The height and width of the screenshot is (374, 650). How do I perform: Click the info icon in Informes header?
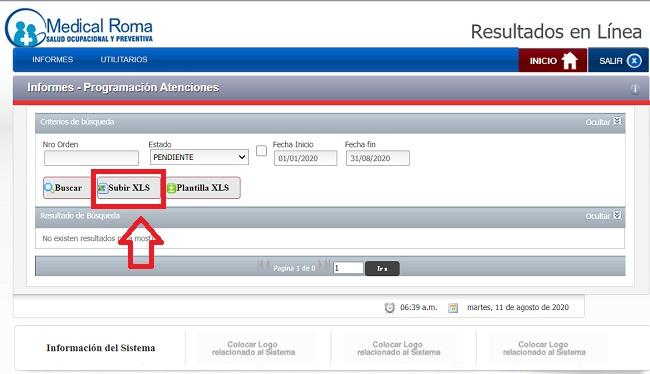click(x=635, y=88)
